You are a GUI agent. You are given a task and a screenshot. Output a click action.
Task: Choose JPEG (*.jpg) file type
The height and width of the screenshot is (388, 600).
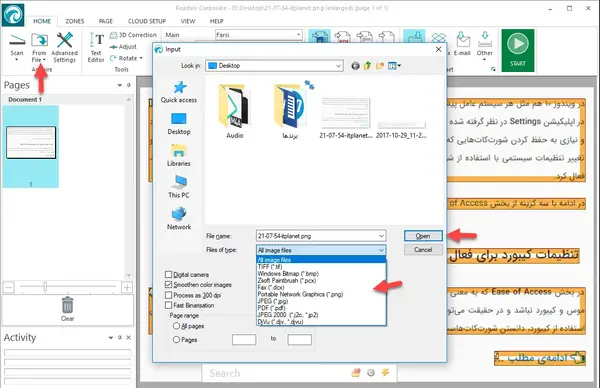[x=321, y=301]
